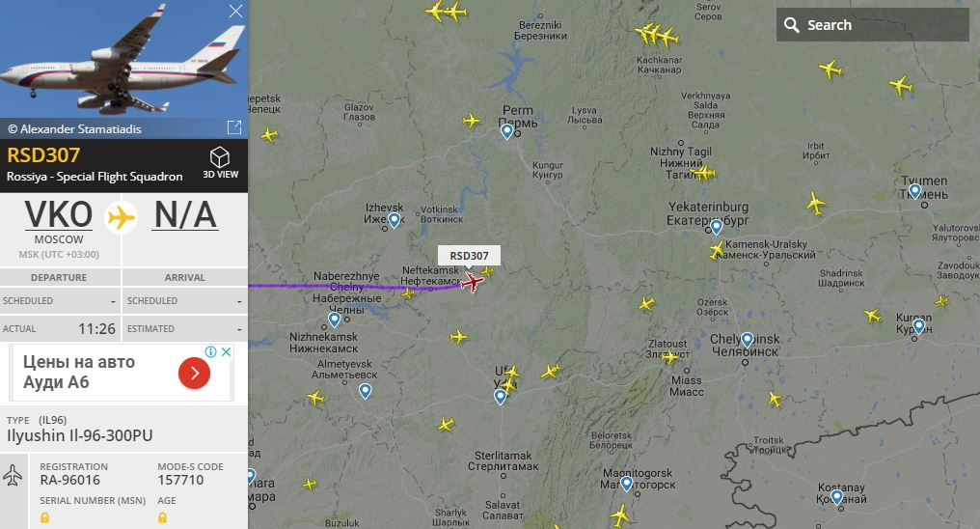The height and width of the screenshot is (529, 980).
Task: Click the Izhevsk airport pin marker
Action: (394, 220)
